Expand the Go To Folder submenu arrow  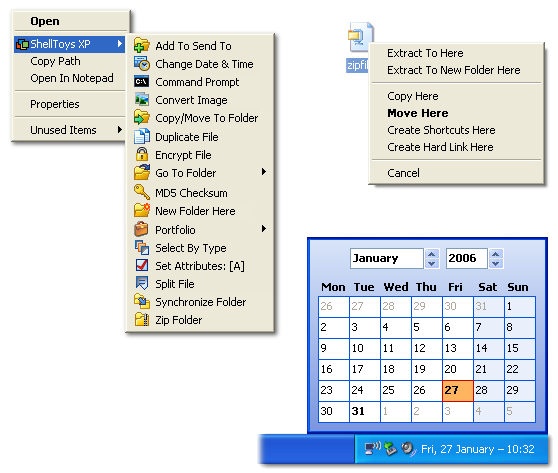point(264,172)
